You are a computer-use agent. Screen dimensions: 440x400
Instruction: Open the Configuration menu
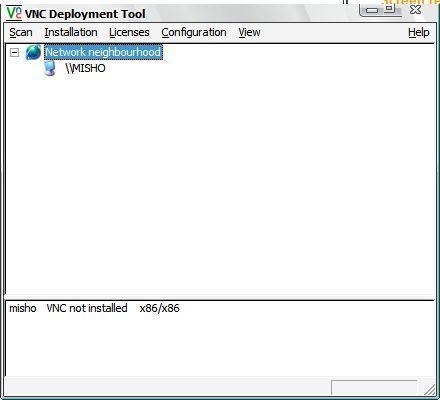click(x=194, y=32)
